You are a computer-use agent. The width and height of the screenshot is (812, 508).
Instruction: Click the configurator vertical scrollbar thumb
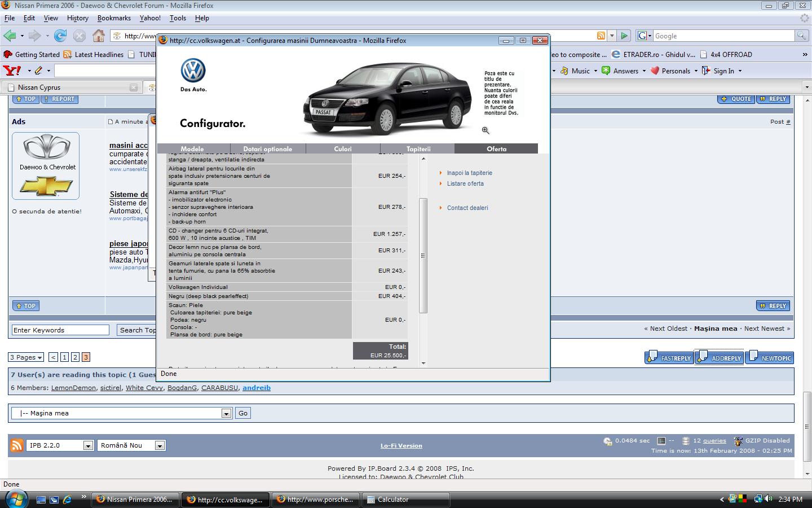pos(423,255)
